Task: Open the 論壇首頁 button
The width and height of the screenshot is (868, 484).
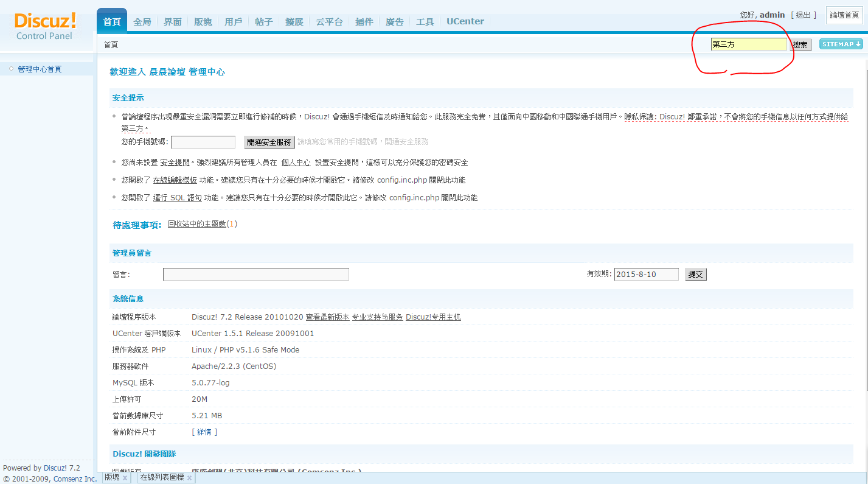Action: pyautogui.click(x=844, y=15)
